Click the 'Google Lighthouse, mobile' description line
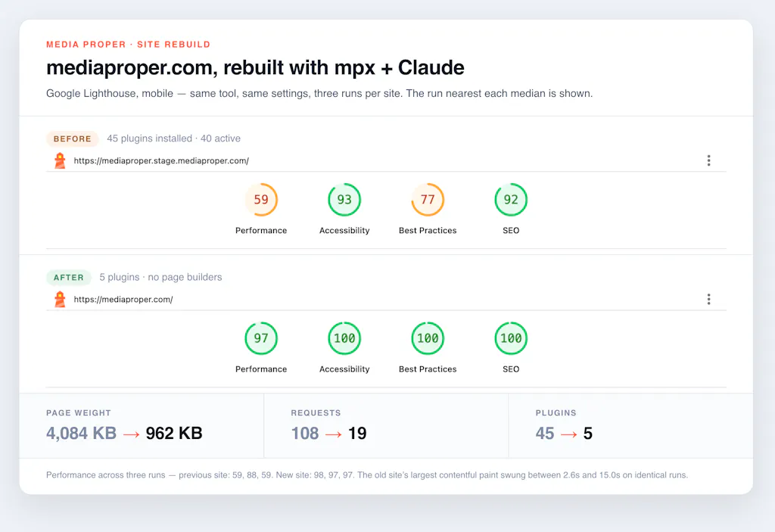 pyautogui.click(x=319, y=93)
